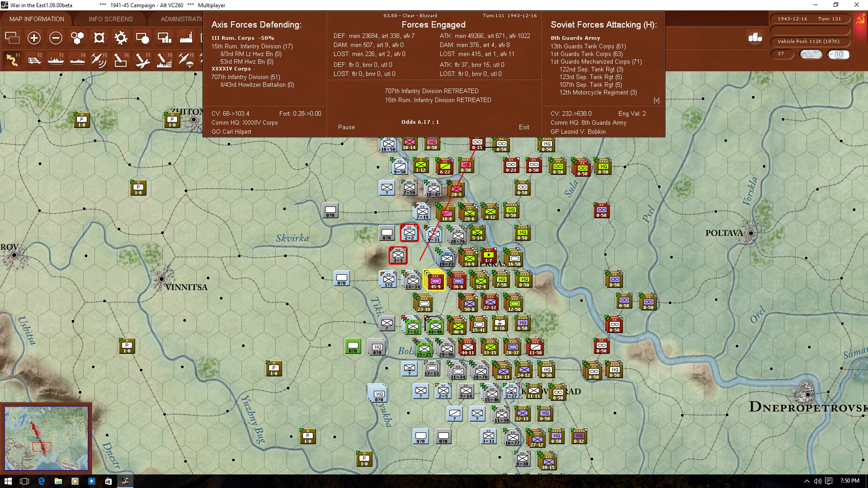Click the zoom out map icon

click(x=56, y=38)
